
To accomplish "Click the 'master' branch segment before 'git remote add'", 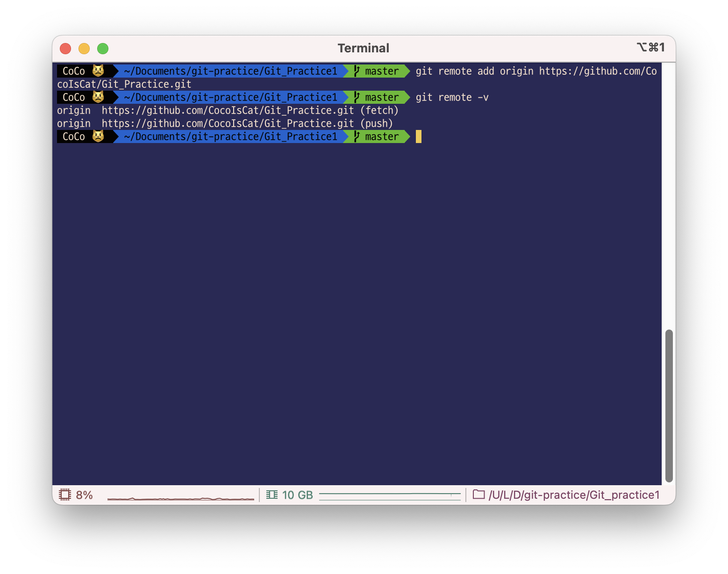I will tap(377, 71).
